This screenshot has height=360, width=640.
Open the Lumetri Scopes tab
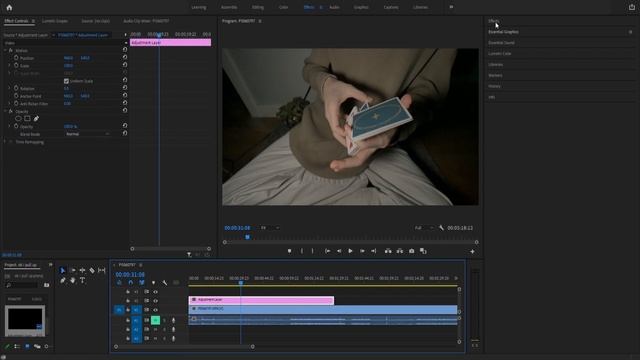(55, 21)
